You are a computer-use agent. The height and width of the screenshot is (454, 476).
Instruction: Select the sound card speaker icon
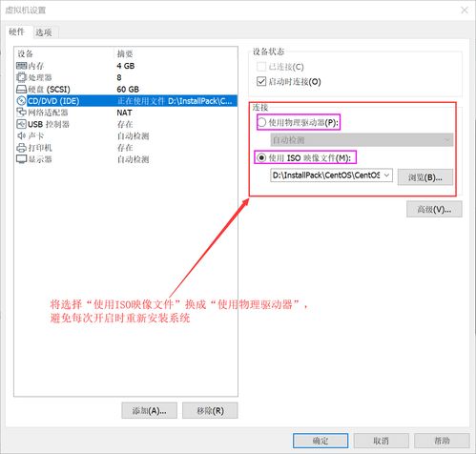pyautogui.click(x=21, y=135)
